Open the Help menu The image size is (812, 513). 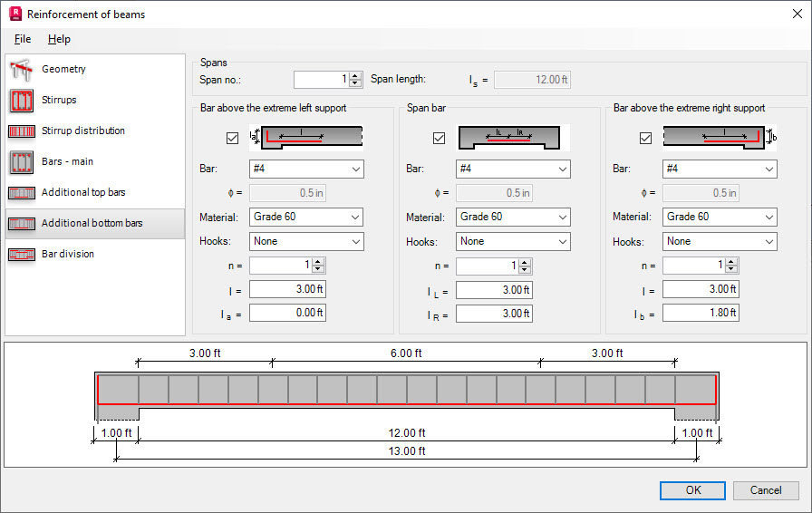pos(59,39)
